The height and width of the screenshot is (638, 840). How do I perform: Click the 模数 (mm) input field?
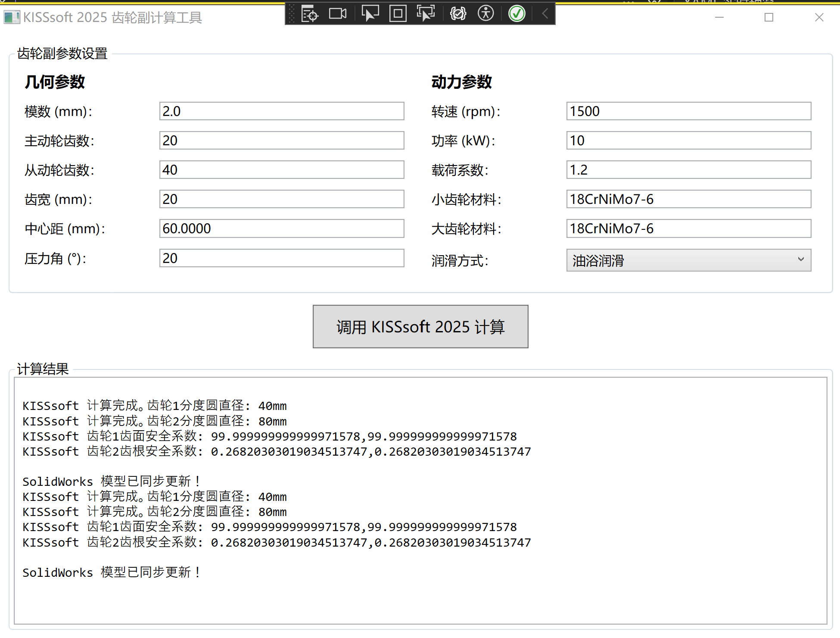281,111
